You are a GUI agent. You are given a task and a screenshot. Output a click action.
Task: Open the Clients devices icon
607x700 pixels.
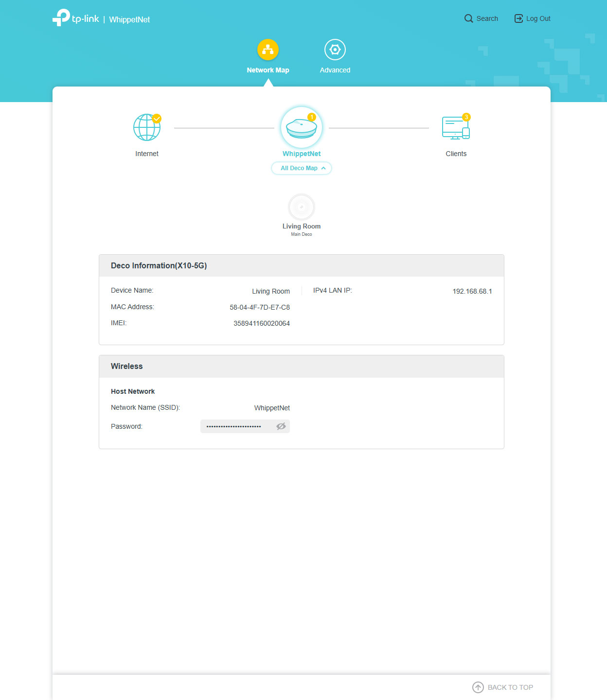pos(456,127)
